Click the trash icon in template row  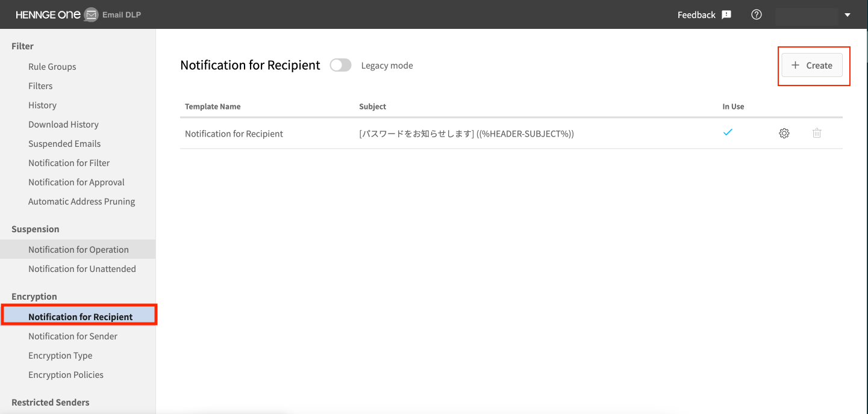(817, 134)
